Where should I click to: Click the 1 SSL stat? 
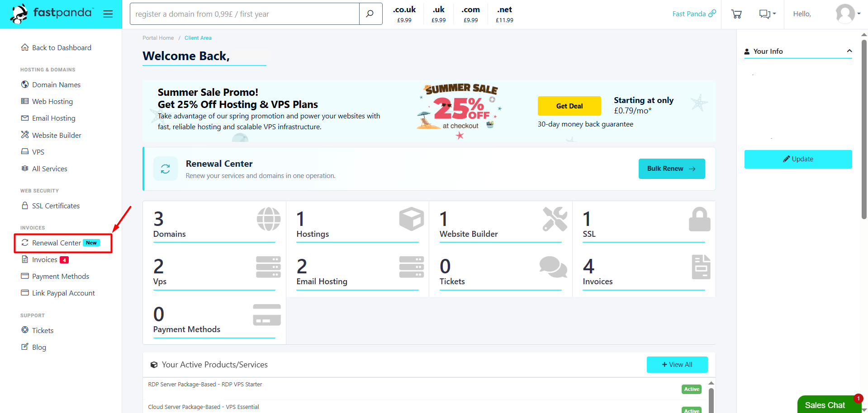(x=644, y=225)
